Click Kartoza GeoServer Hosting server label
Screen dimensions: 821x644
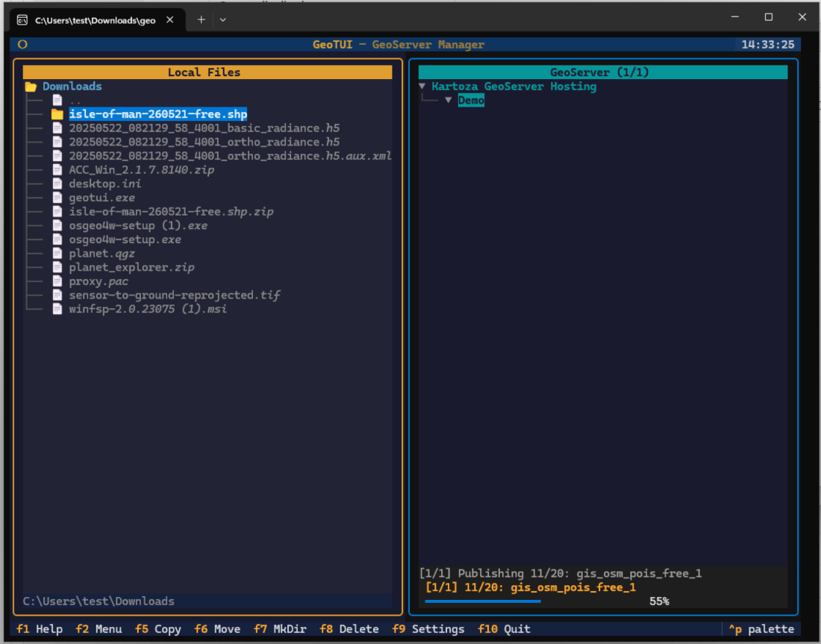514,87
